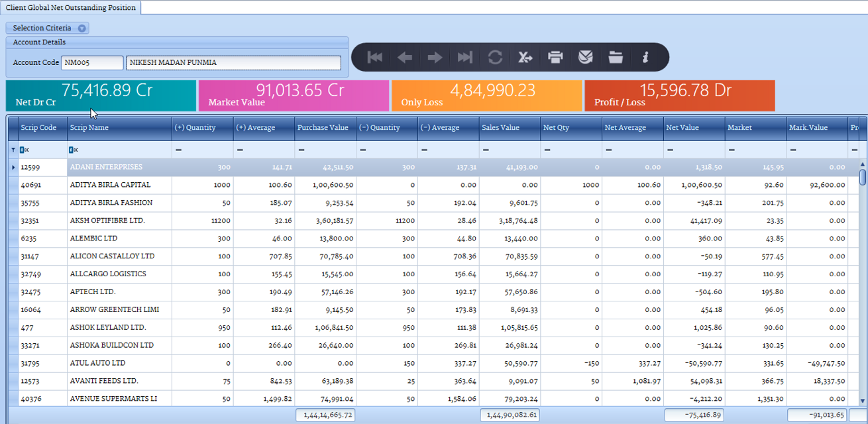Expand the Selection Criteria panel
Viewport: 868px width, 424px height.
click(81, 28)
